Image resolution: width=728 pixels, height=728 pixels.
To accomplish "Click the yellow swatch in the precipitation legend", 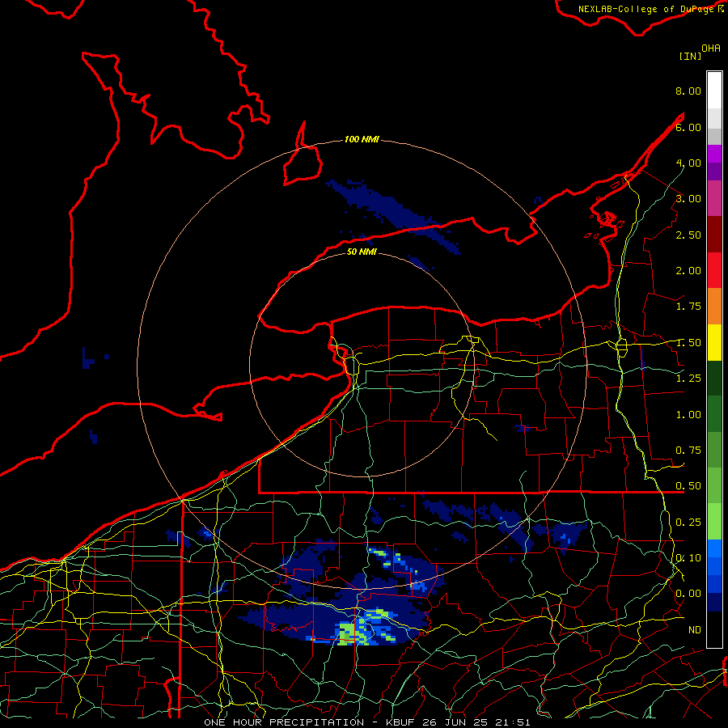I will [714, 342].
